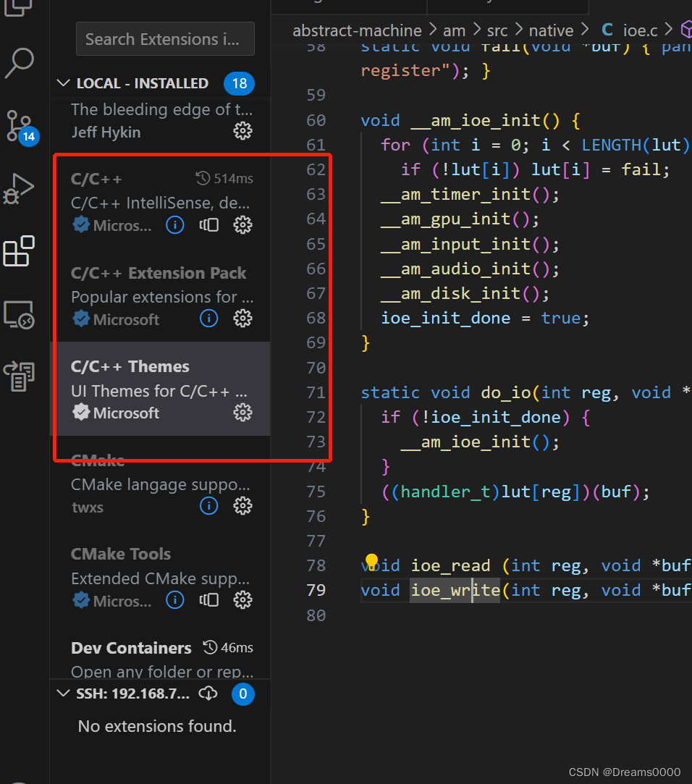
Task: Click info icon on C/C++ extension
Action: point(175,225)
